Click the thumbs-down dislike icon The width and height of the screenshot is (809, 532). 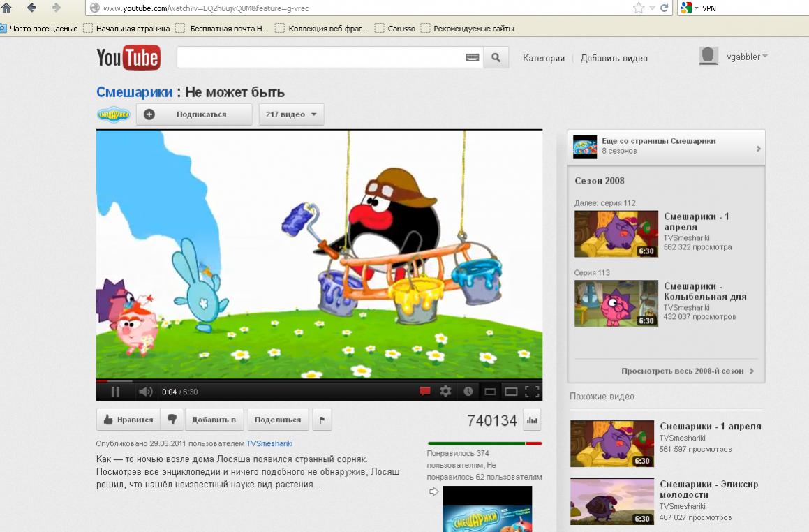pos(172,420)
